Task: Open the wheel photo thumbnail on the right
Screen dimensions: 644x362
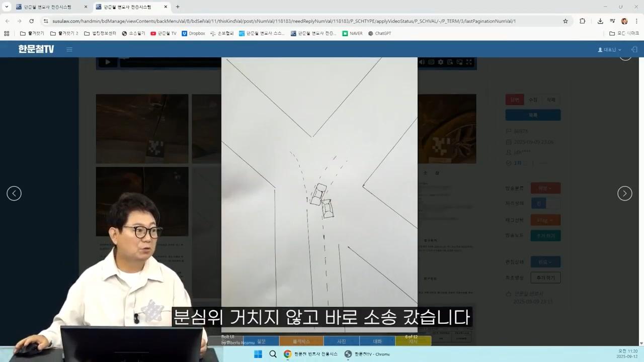Action: pos(447,129)
